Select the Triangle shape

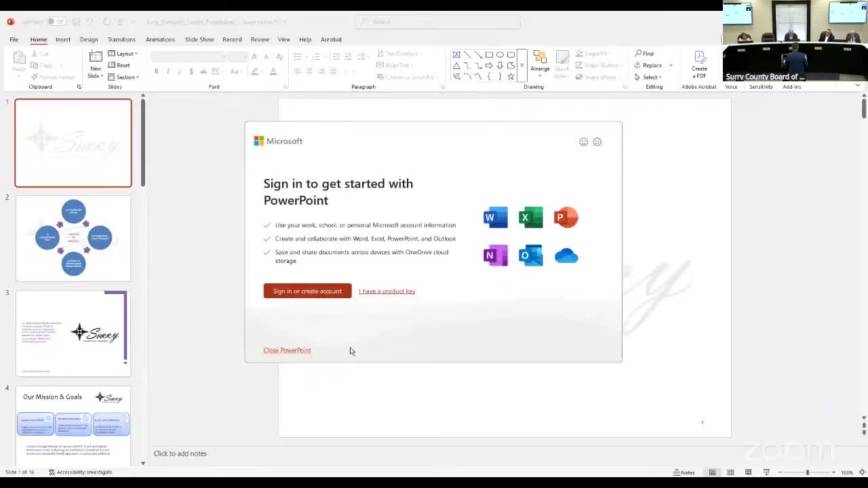click(x=456, y=65)
